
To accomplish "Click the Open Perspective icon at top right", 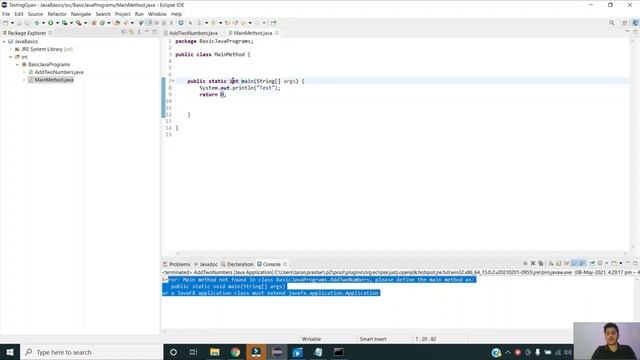I will point(624,23).
